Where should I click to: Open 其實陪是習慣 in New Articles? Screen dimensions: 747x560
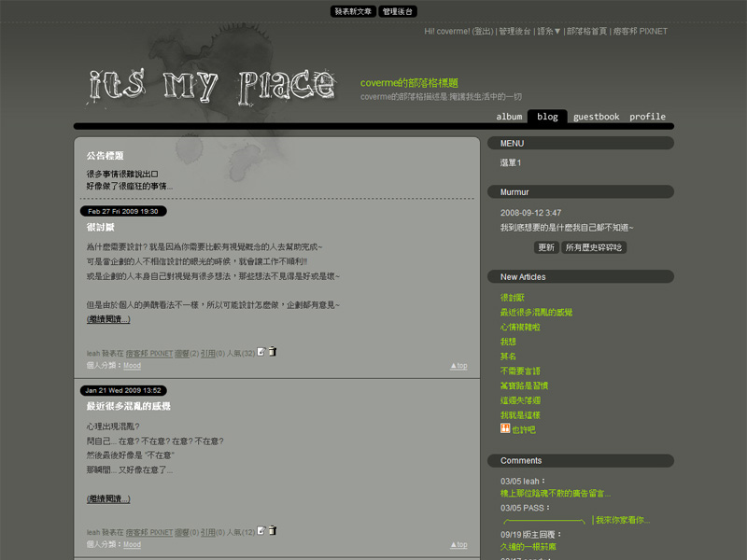click(524, 385)
